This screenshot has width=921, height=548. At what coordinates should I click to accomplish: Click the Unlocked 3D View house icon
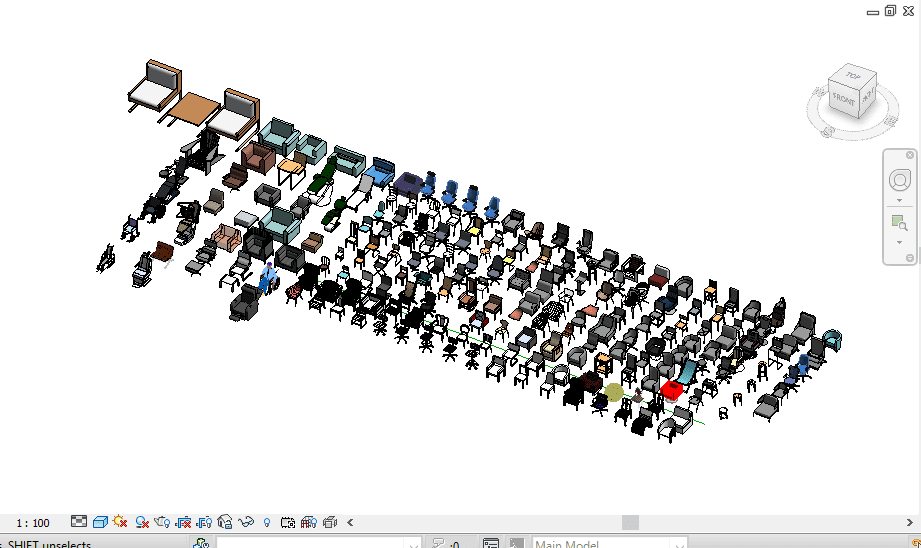225,522
